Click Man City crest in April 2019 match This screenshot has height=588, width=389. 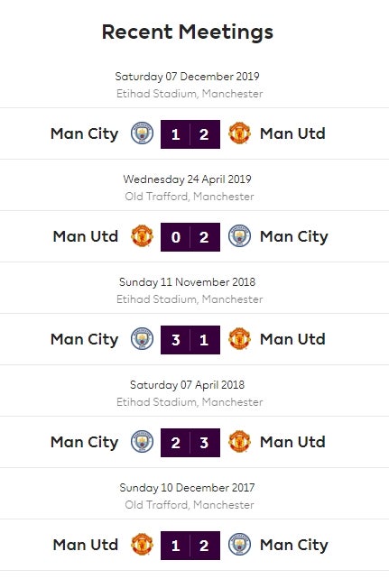click(x=239, y=236)
